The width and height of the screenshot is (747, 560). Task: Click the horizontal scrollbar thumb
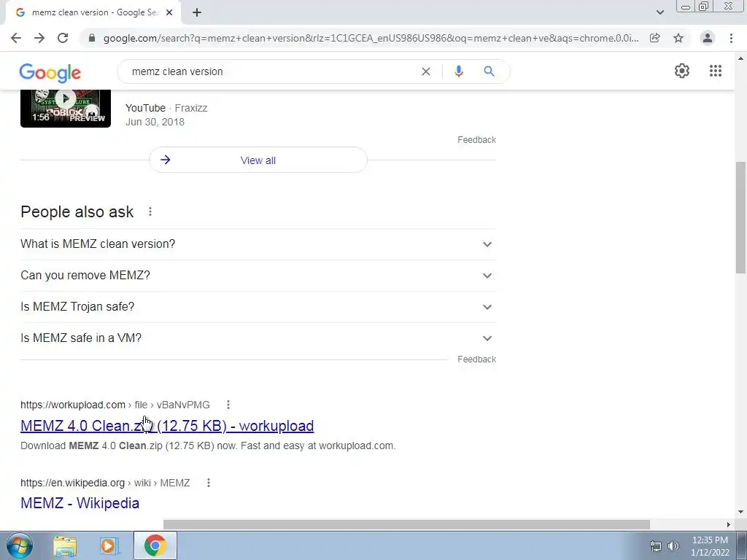pos(406,524)
